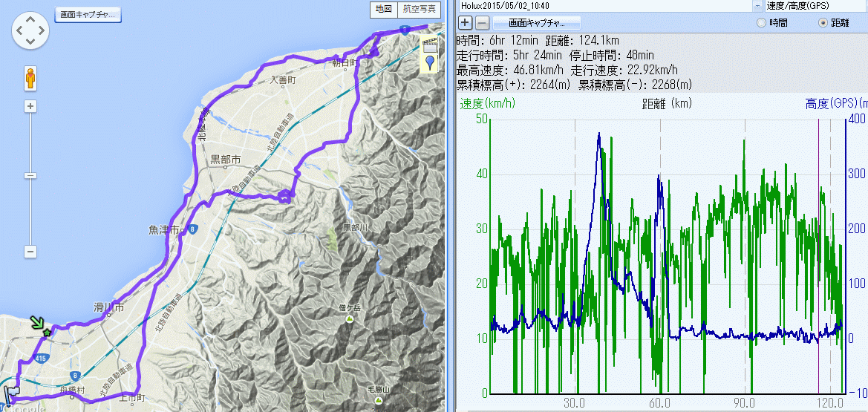Pan the map right with the right arrow
868x412 pixels.
click(x=42, y=31)
